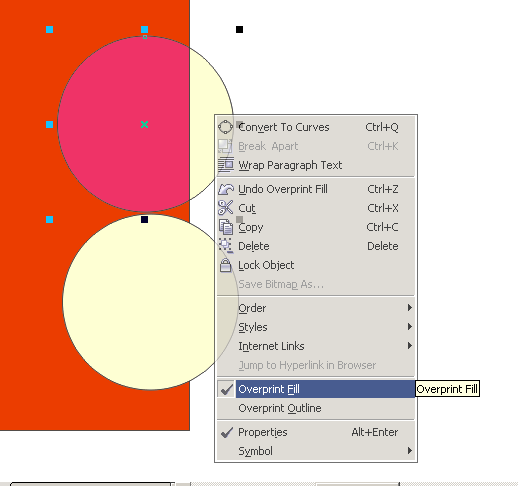The image size is (518, 486).
Task: Open the Order menu entry
Action: tap(316, 308)
